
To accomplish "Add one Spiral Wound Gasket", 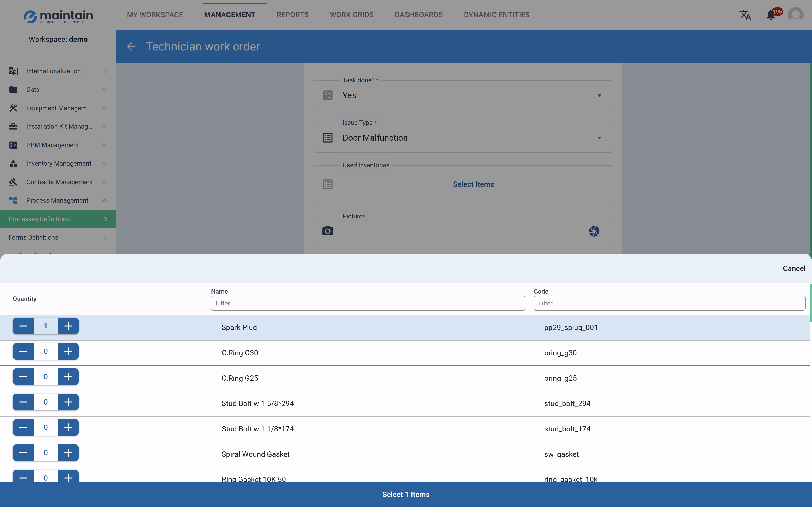I will click(x=68, y=453).
